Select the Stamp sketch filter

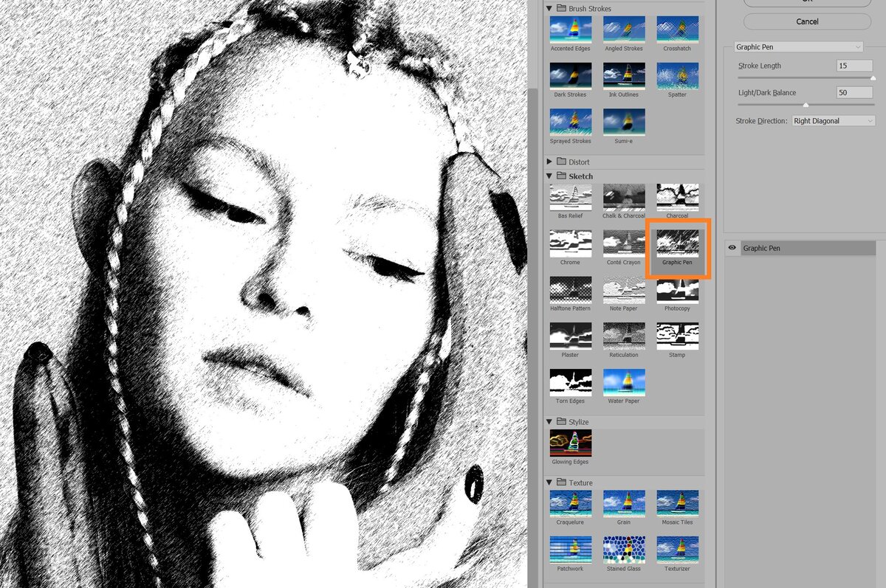[677, 336]
